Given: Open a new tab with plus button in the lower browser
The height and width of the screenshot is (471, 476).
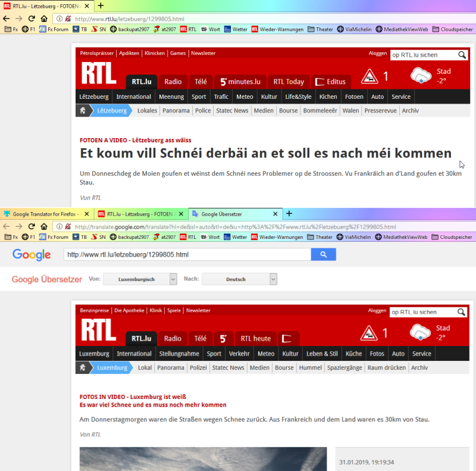Looking at the screenshot, I should coord(289,214).
